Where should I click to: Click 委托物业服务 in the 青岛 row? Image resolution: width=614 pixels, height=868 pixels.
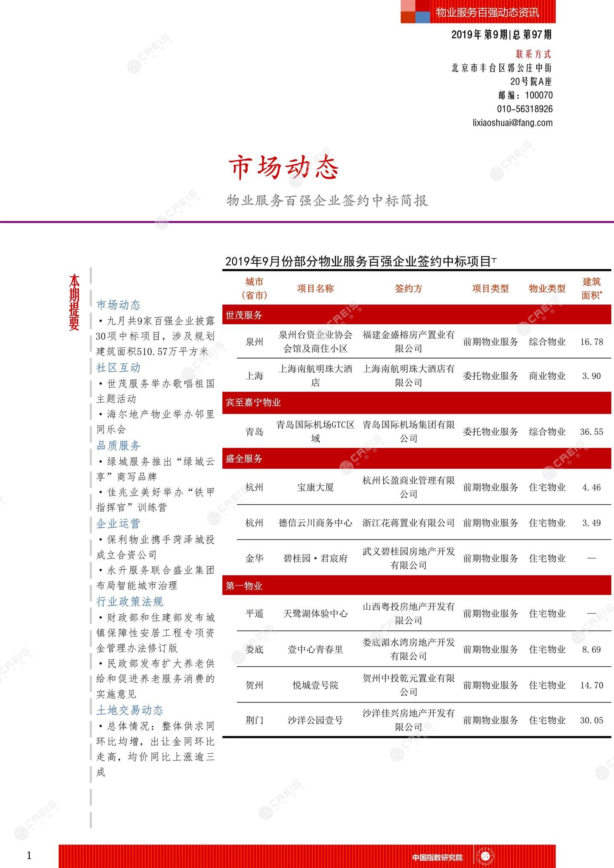point(490,432)
